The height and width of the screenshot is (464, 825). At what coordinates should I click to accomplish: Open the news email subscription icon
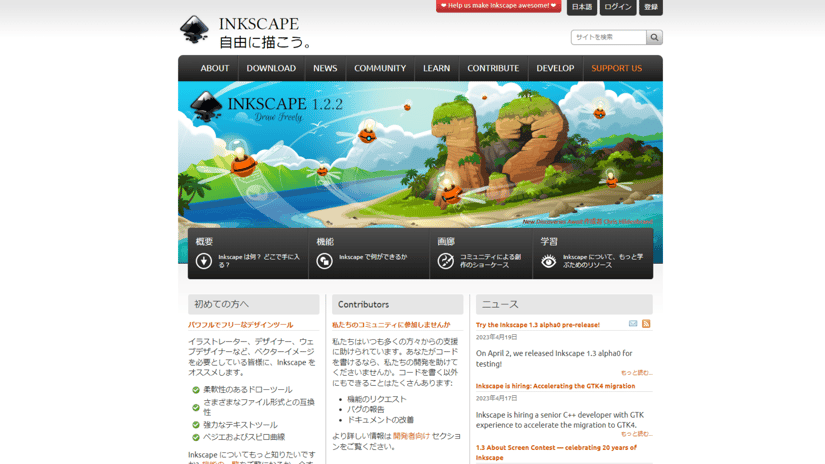633,324
